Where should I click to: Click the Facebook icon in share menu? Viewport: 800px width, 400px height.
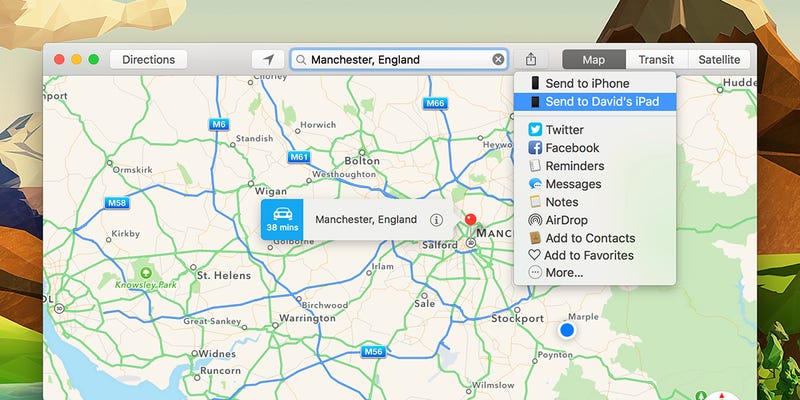point(535,148)
